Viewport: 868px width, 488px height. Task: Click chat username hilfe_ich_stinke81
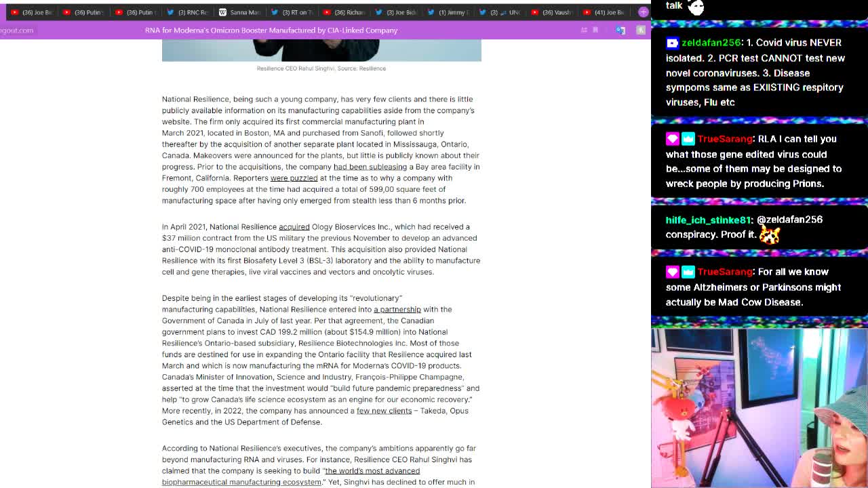(708, 220)
